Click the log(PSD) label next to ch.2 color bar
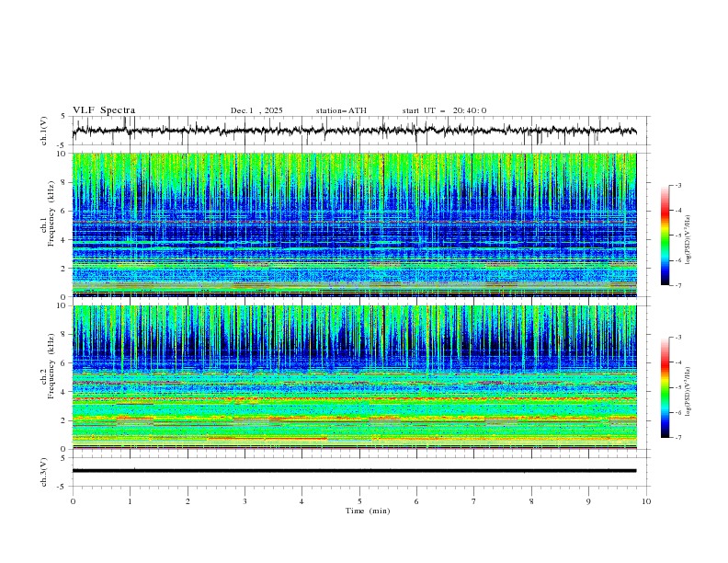Screen dimensions: 728x563 coord(688,392)
